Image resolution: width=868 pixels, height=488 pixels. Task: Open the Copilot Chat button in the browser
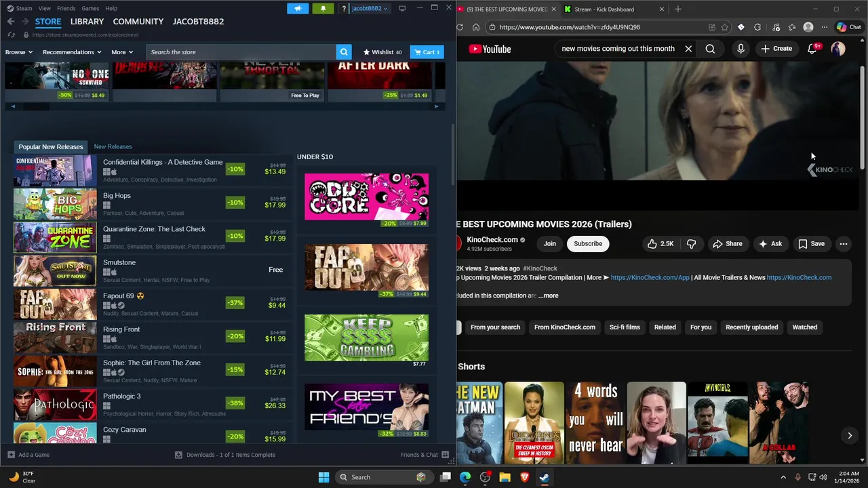849,27
